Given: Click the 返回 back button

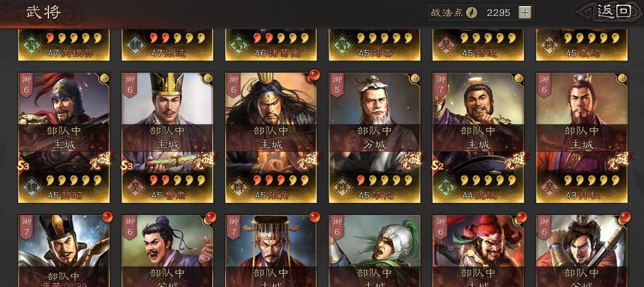Looking at the screenshot, I should pos(614,12).
